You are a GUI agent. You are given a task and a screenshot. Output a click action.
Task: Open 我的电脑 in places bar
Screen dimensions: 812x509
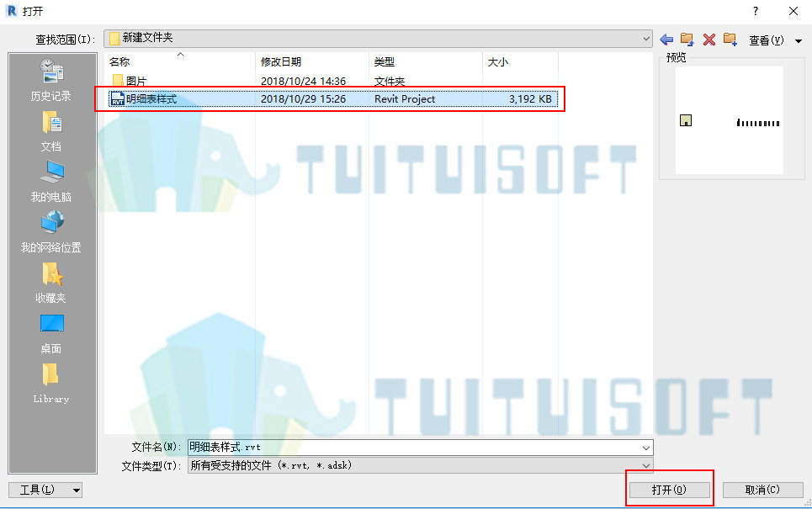pos(50,181)
